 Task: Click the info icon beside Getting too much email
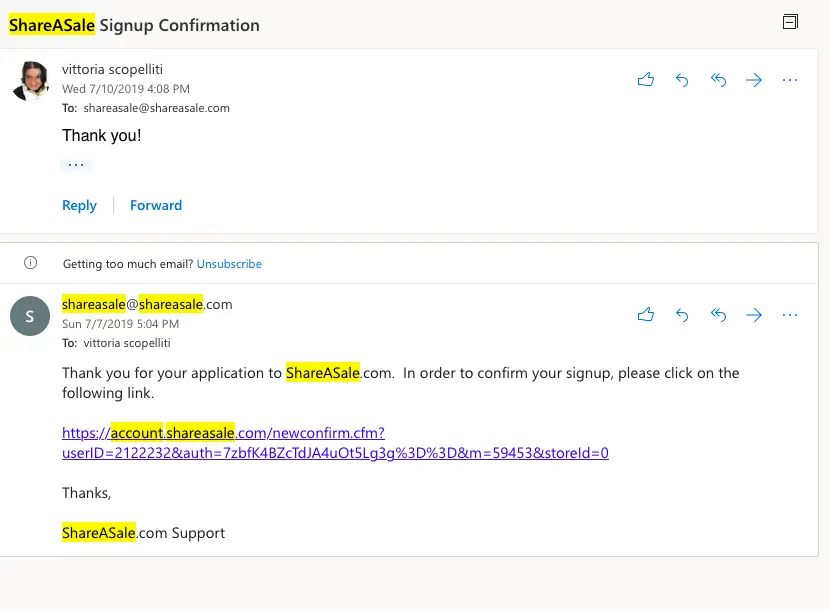tap(31, 263)
